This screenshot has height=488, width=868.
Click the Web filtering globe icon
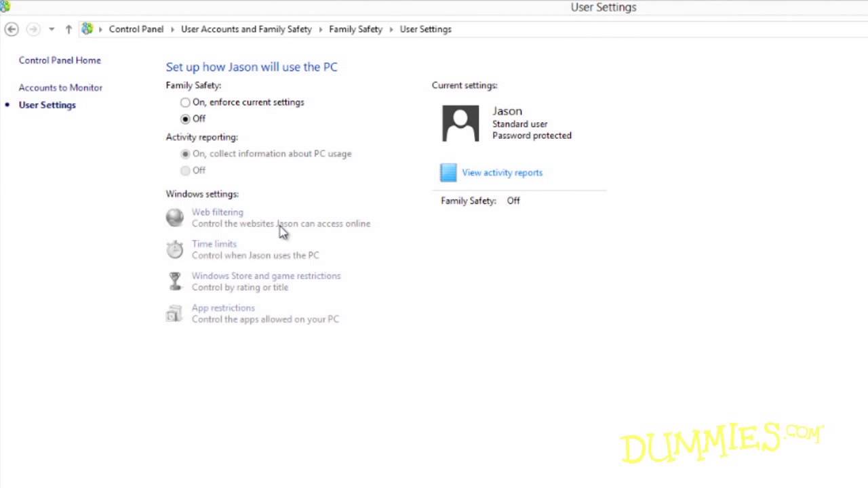coord(175,217)
